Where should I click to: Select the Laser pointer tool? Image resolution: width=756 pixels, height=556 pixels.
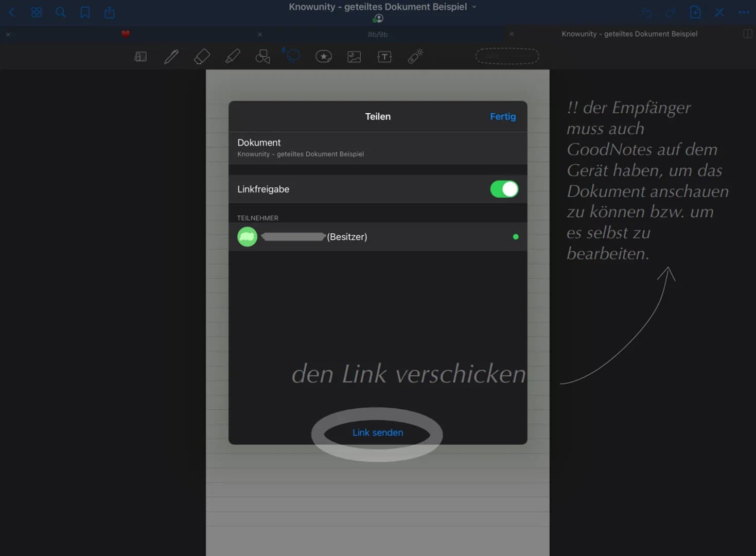(415, 57)
